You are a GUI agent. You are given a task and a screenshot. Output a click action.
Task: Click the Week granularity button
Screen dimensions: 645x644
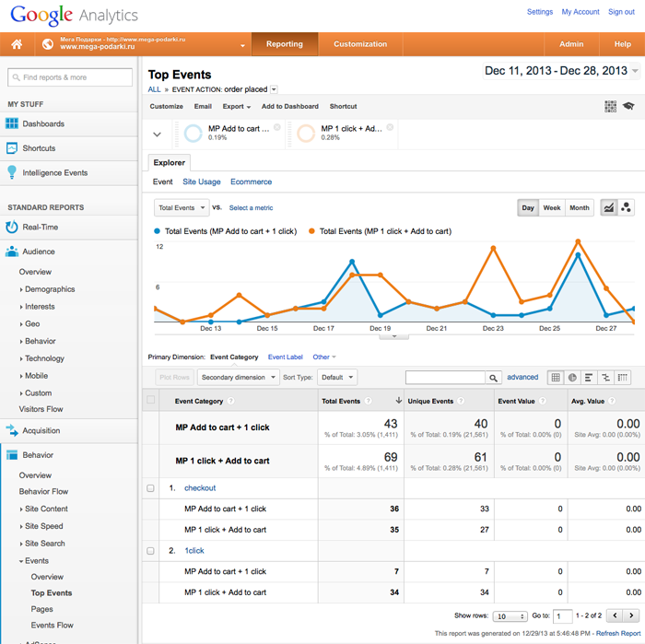[x=552, y=208]
